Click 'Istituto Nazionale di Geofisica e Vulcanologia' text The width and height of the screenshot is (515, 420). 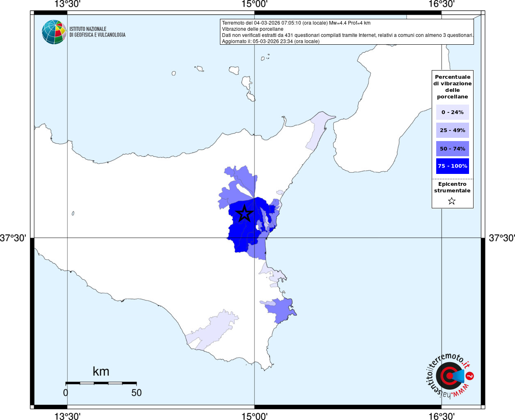point(97,32)
